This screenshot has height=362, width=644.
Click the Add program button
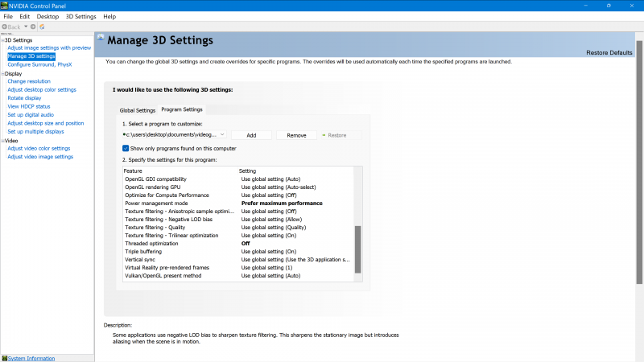(x=251, y=135)
